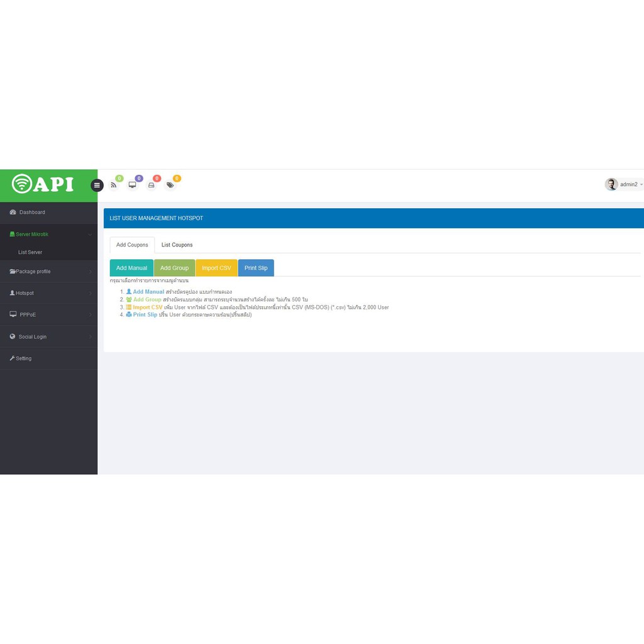Toggle the sidebar with the hamburger button
644x644 pixels.
coord(97,185)
